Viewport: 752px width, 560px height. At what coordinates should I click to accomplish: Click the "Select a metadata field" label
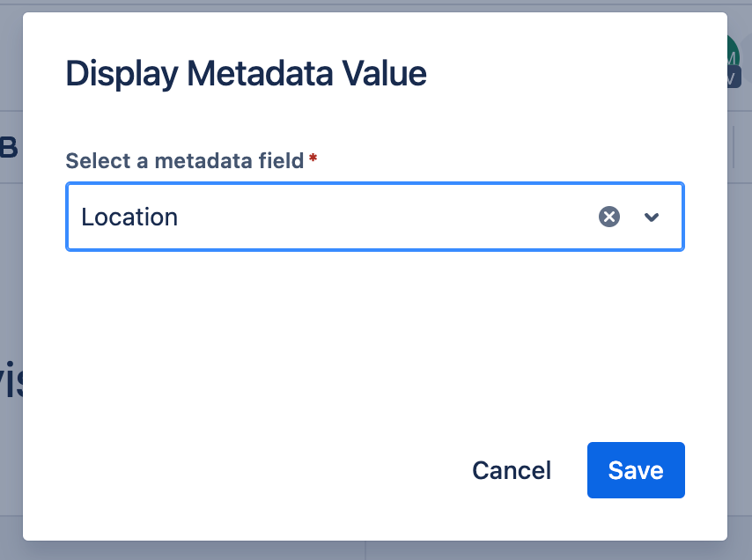tap(185, 161)
